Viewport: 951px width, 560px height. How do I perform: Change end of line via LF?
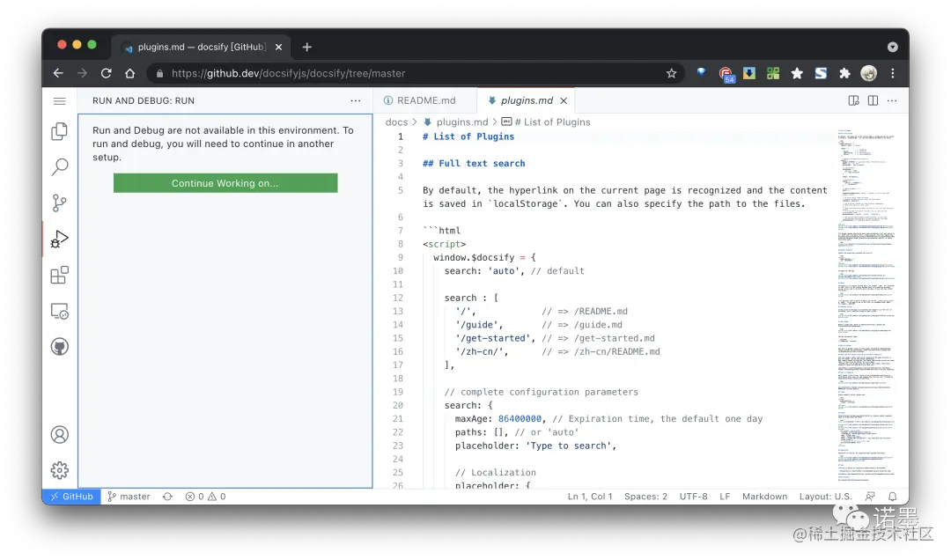click(725, 497)
